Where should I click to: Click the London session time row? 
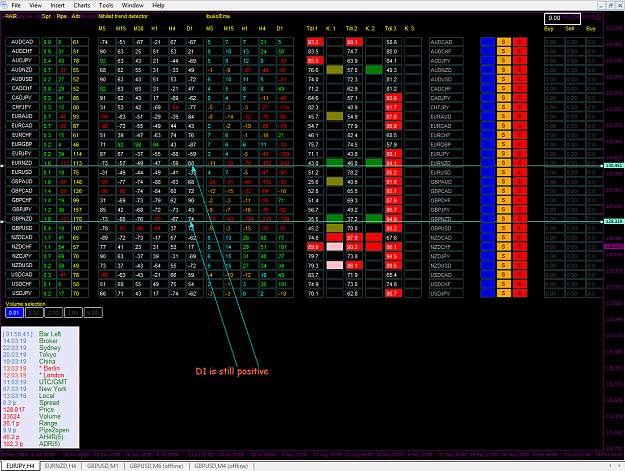click(33, 375)
